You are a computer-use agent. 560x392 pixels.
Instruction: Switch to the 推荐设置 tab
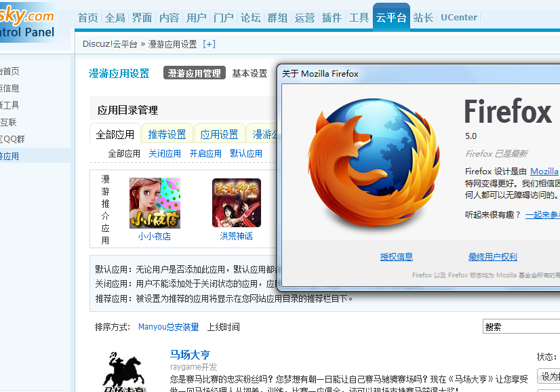(x=167, y=134)
